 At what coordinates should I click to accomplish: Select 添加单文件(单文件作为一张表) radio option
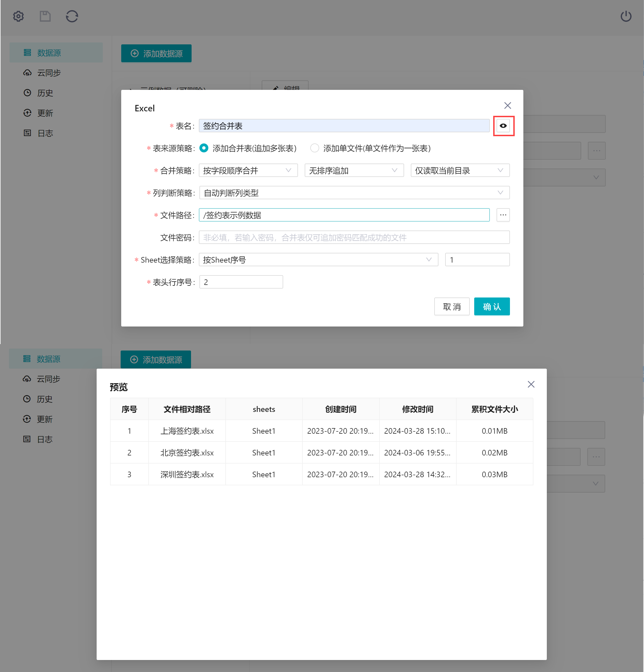tap(314, 148)
